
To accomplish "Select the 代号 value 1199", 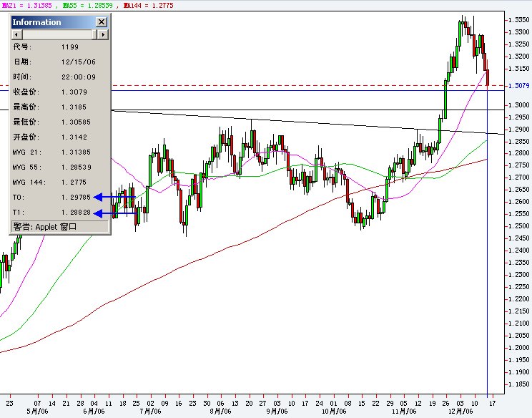I will [70, 47].
